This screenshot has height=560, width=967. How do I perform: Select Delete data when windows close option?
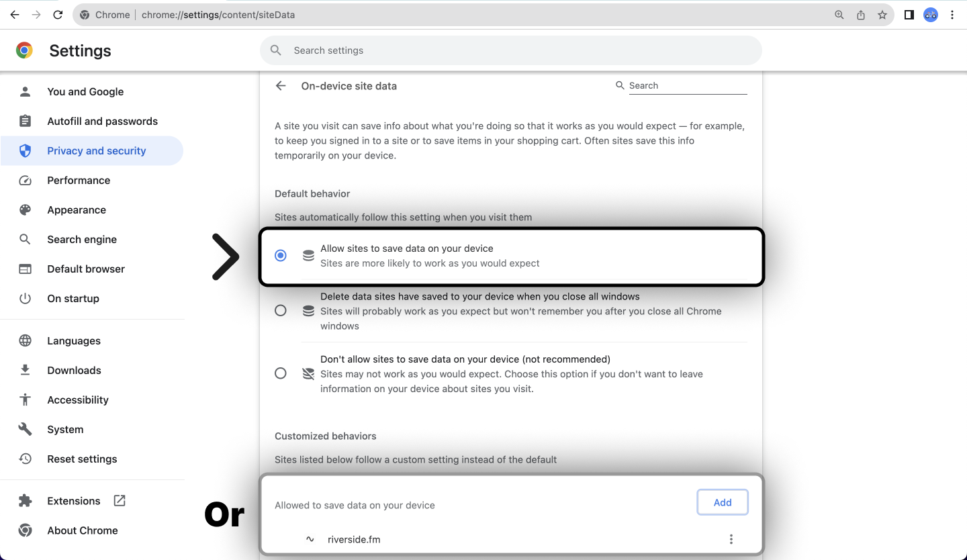tap(281, 311)
